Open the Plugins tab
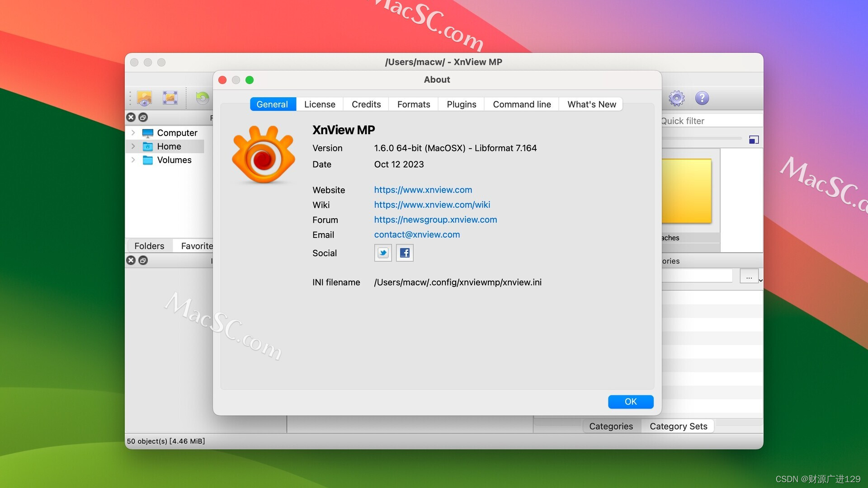The width and height of the screenshot is (868, 488). click(461, 104)
